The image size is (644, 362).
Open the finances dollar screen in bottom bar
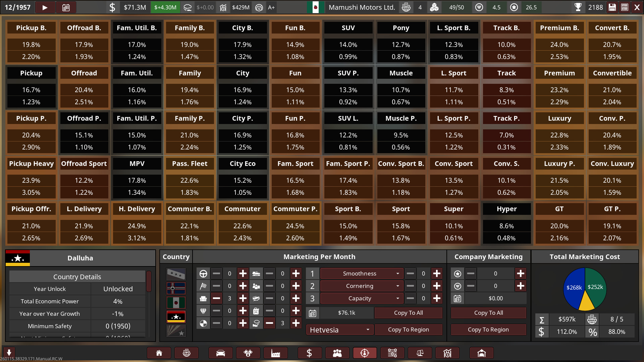[x=309, y=353]
